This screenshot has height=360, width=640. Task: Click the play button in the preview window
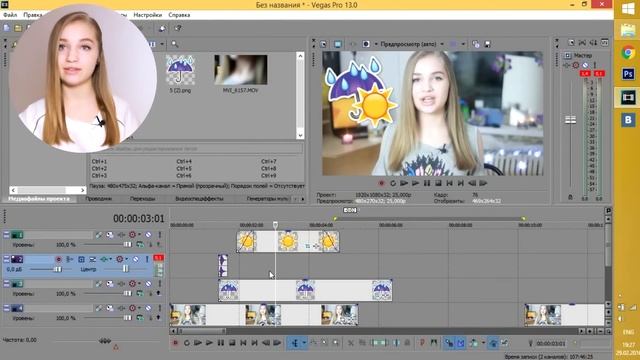pyautogui.click(x=415, y=183)
